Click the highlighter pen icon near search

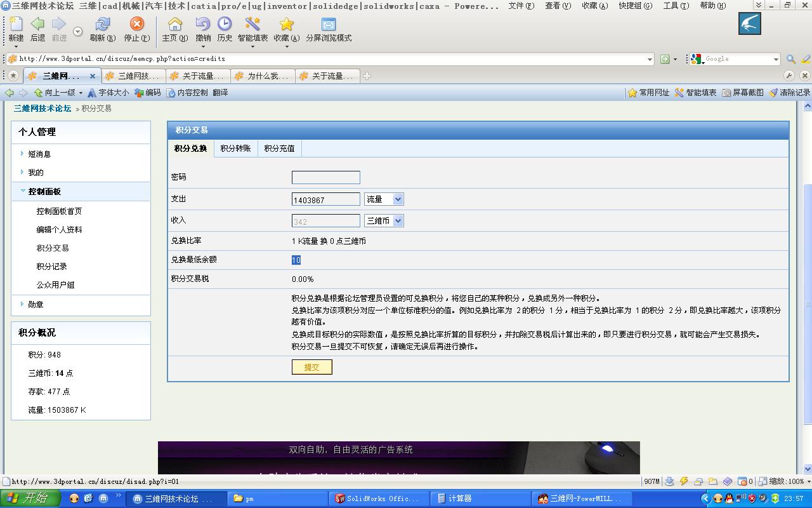click(806, 59)
